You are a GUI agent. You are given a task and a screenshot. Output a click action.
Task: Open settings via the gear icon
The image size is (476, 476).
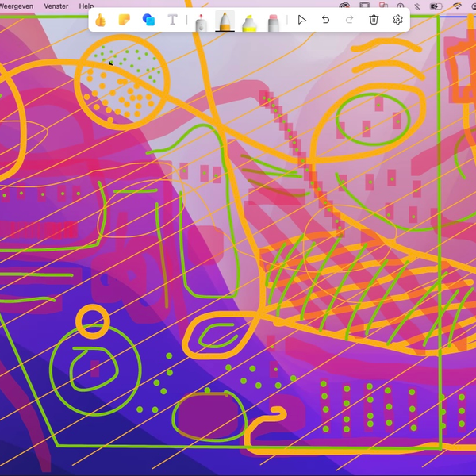398,20
